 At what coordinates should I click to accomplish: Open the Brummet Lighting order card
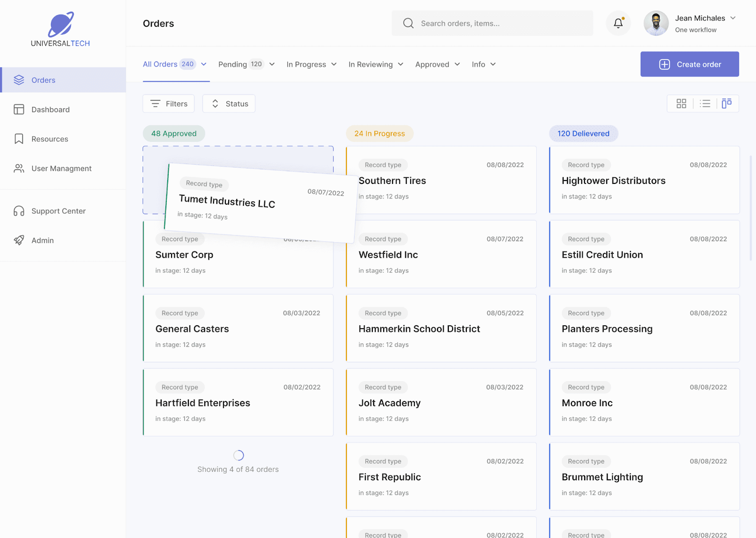[644, 477]
